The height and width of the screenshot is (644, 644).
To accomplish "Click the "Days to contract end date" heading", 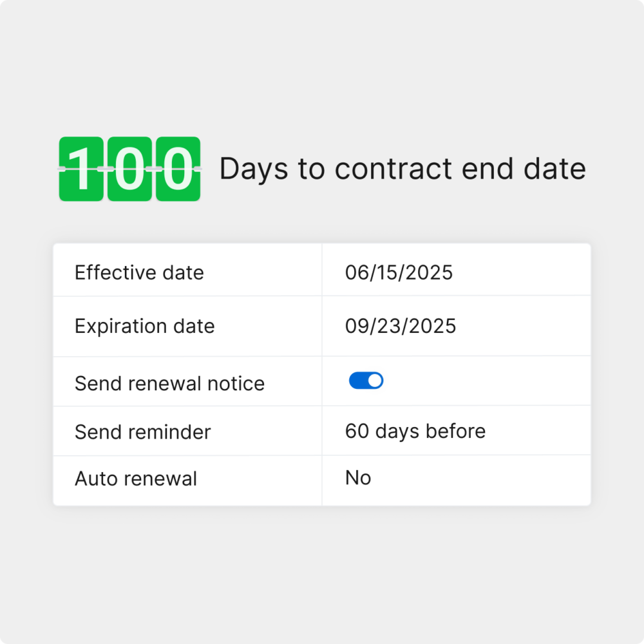I will tap(402, 169).
